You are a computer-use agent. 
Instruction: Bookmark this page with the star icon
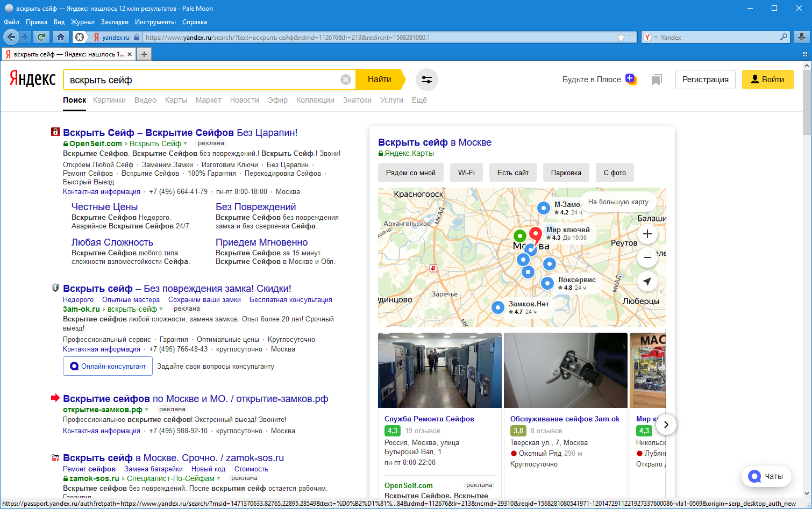coord(621,38)
